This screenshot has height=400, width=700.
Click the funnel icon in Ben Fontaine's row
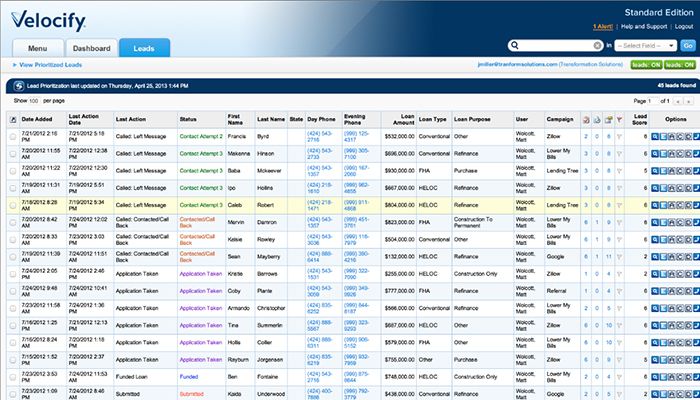click(x=619, y=377)
